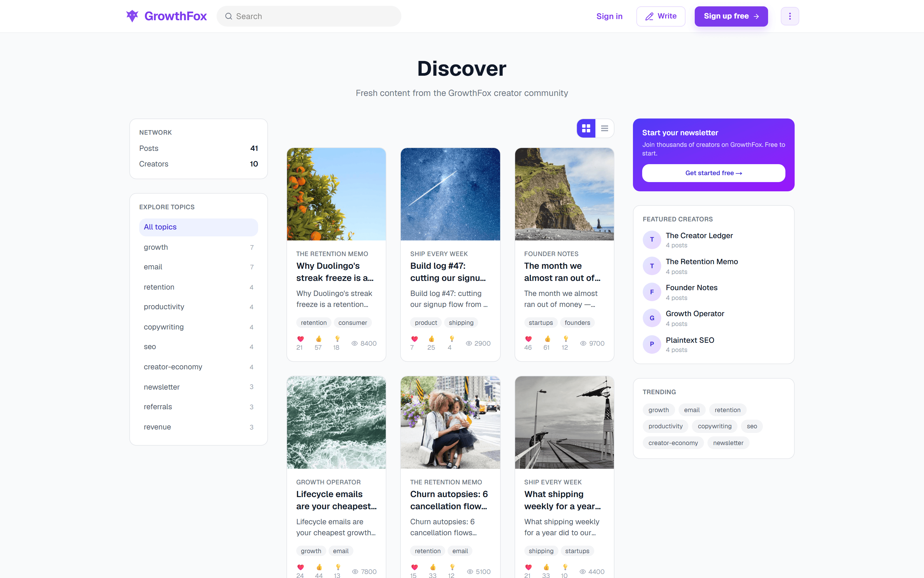The width and height of the screenshot is (924, 578).
Task: Click views eye icon showing 9700
Action: pyautogui.click(x=583, y=343)
